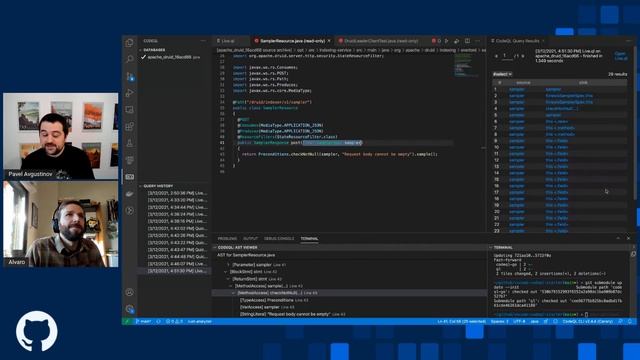Switch to the Output panel tab
This screenshot has width=640, height=360.
251,238
